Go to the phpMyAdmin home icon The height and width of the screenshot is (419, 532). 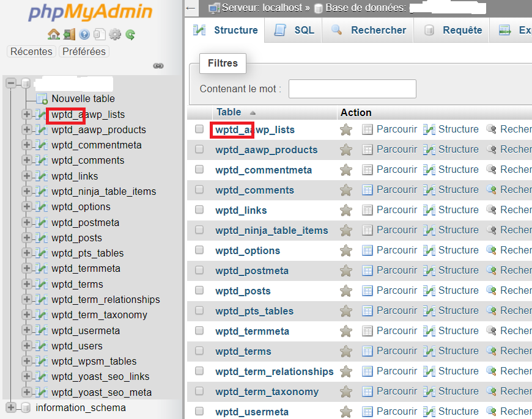pos(54,34)
